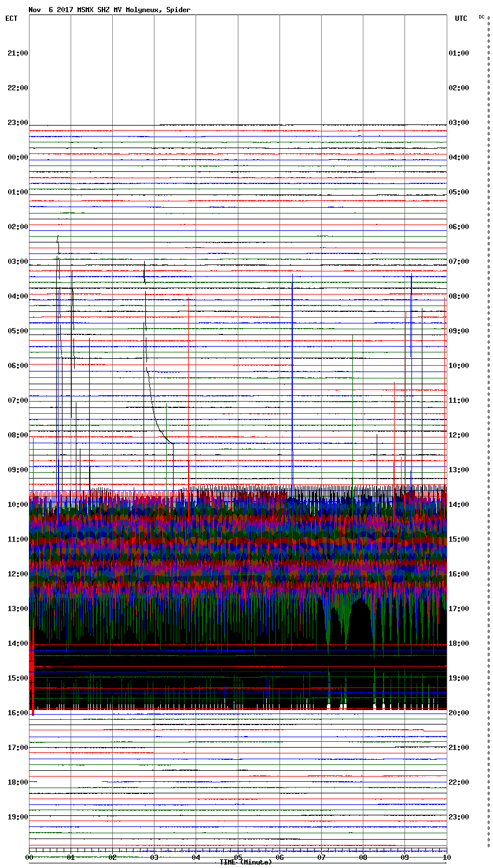Click the title text 'Nov 6 2017 MSMX SHZ MV Molyneux, Spider'
The height and width of the screenshot is (868, 493).
coord(109,10)
